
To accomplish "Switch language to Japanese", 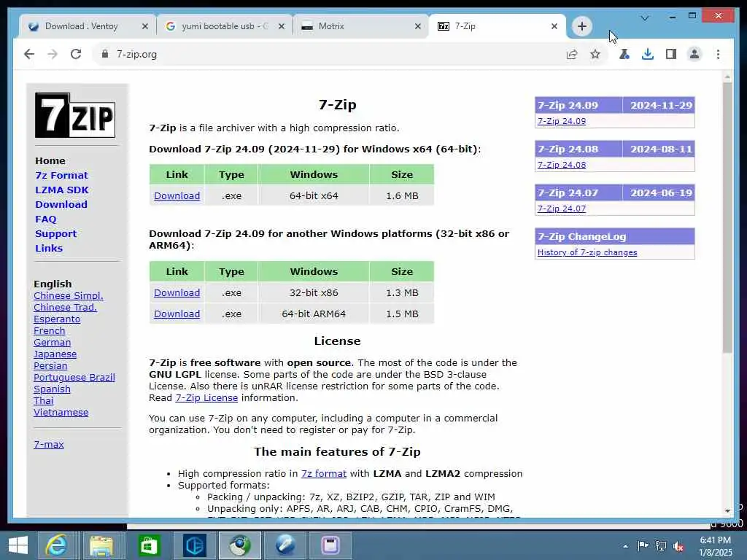I will (55, 354).
